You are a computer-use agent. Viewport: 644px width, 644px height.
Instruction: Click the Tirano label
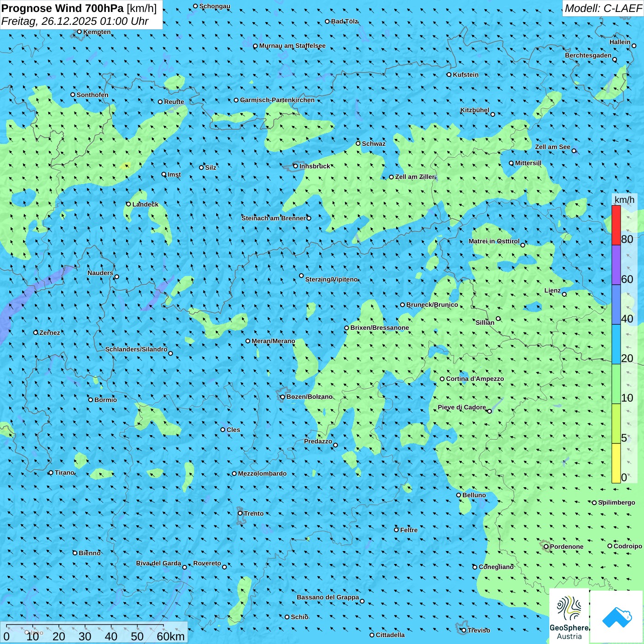click(x=64, y=472)
